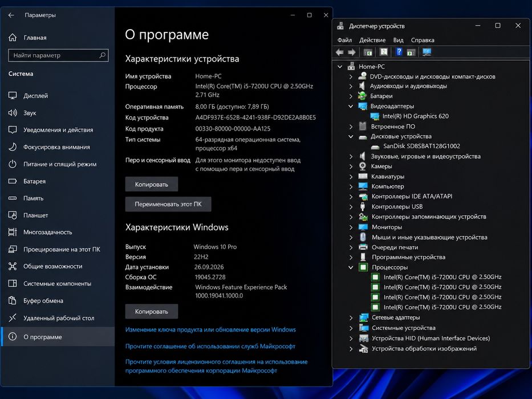Expand Контроллеры USB node

point(351,206)
